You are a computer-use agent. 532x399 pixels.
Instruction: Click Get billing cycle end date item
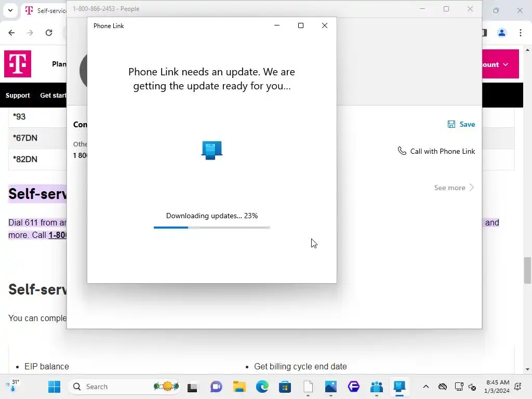click(300, 366)
